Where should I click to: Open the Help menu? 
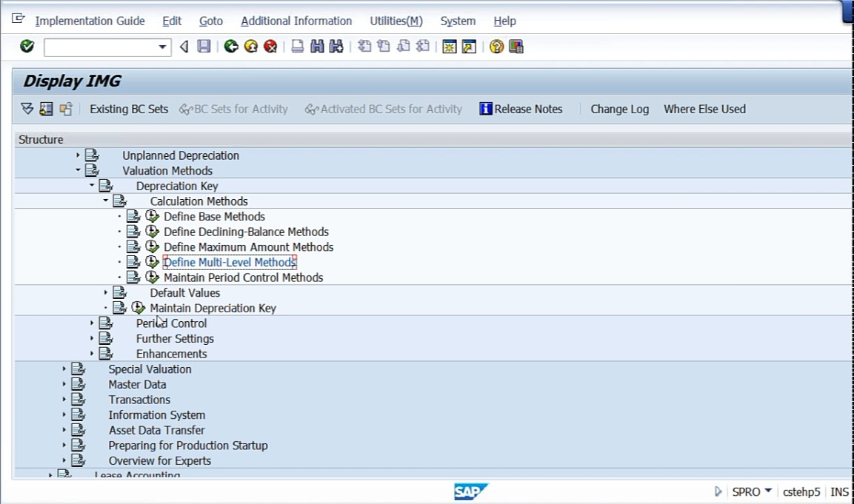pos(504,21)
